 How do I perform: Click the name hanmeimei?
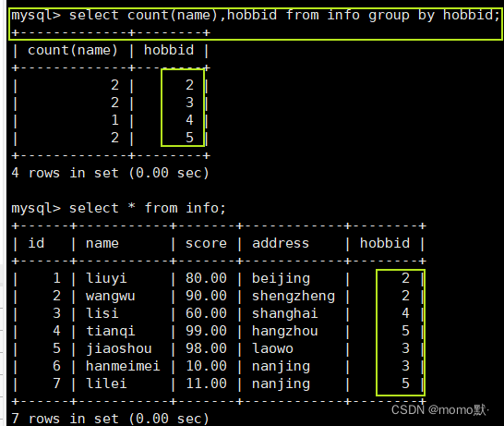[x=123, y=366]
